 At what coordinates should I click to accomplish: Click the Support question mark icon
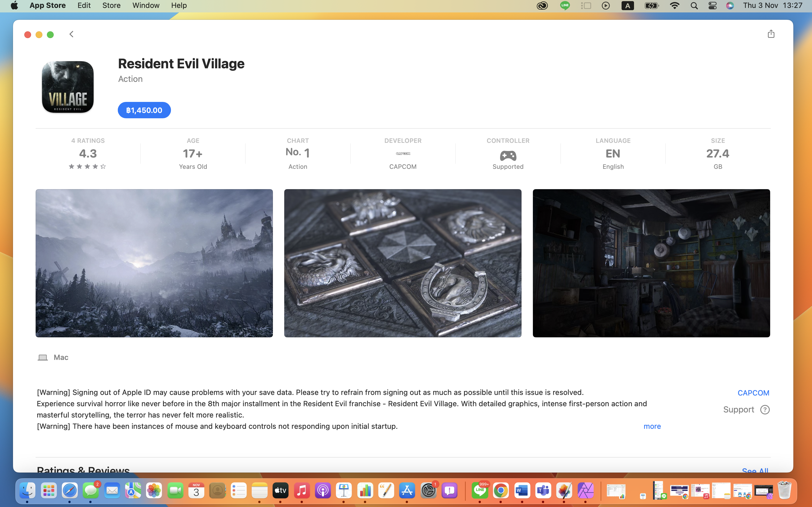point(765,409)
